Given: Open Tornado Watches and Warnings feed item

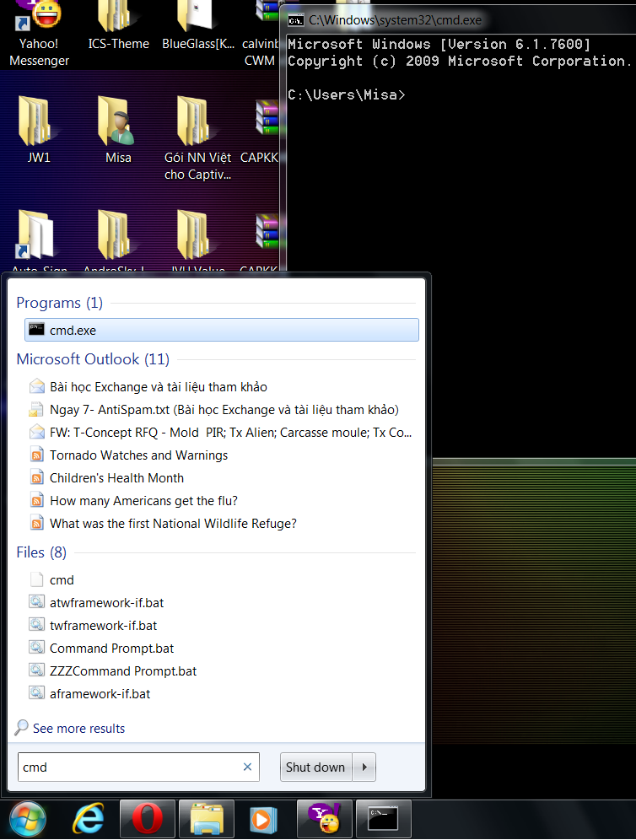Looking at the screenshot, I should 138,455.
